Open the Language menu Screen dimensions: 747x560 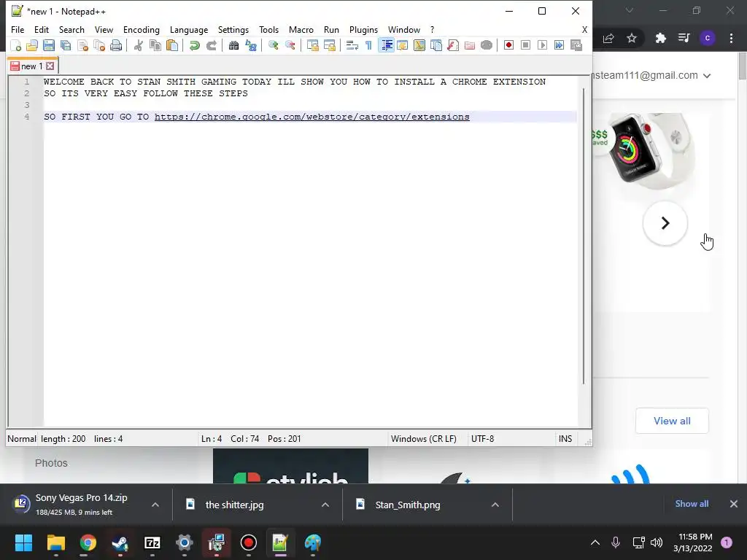189,29
